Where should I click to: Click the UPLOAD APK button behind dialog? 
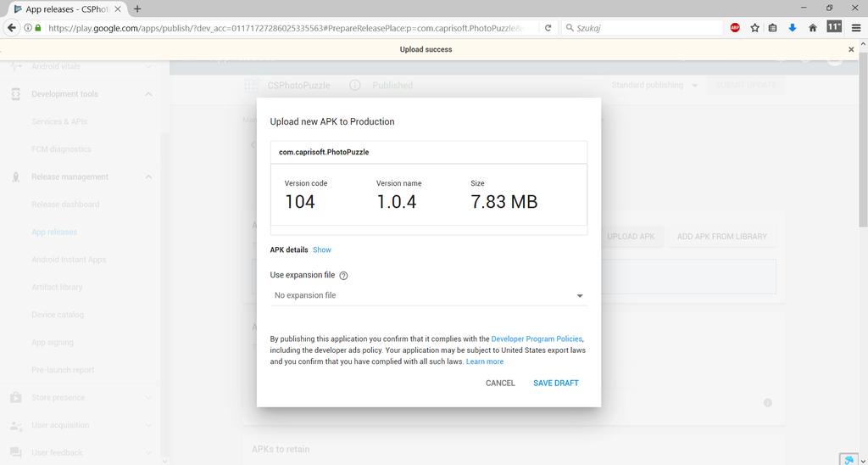(631, 237)
